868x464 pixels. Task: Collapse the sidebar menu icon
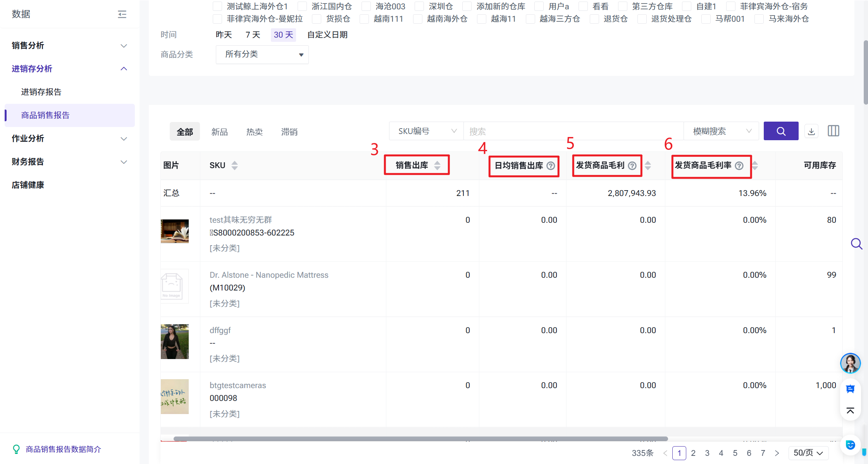122,14
